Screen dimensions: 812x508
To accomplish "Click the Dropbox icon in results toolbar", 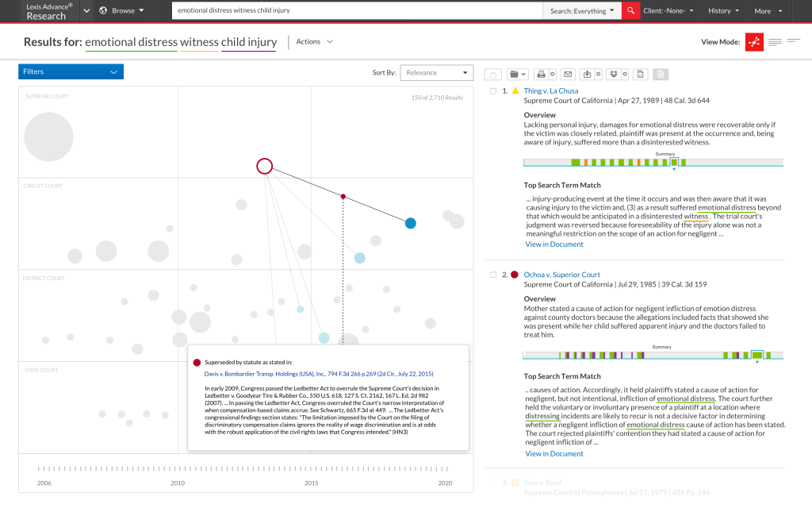I will [614, 74].
